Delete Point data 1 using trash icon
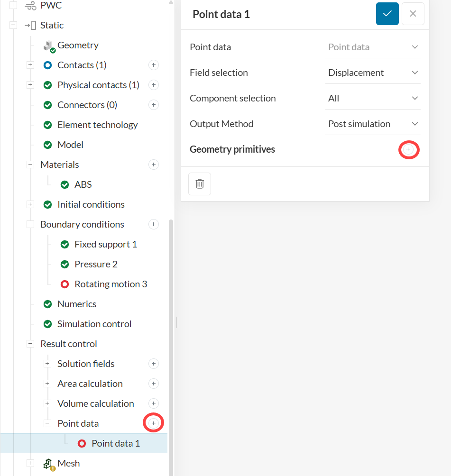Screen dimensions: 451x476 click(x=200, y=183)
